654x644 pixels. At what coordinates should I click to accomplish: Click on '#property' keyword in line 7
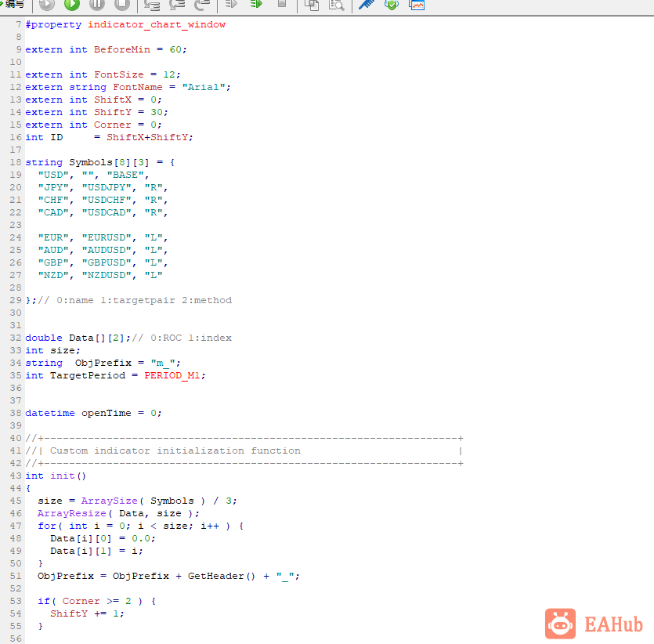(x=53, y=24)
